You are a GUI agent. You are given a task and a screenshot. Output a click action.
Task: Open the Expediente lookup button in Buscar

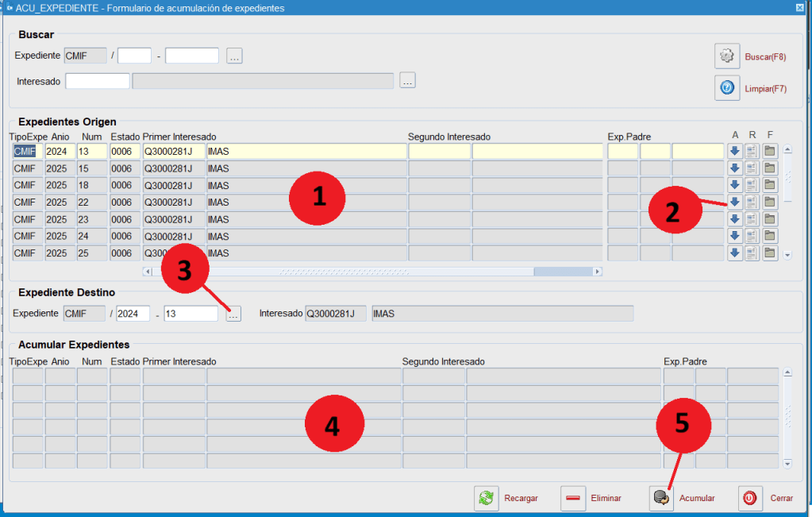[x=234, y=56]
